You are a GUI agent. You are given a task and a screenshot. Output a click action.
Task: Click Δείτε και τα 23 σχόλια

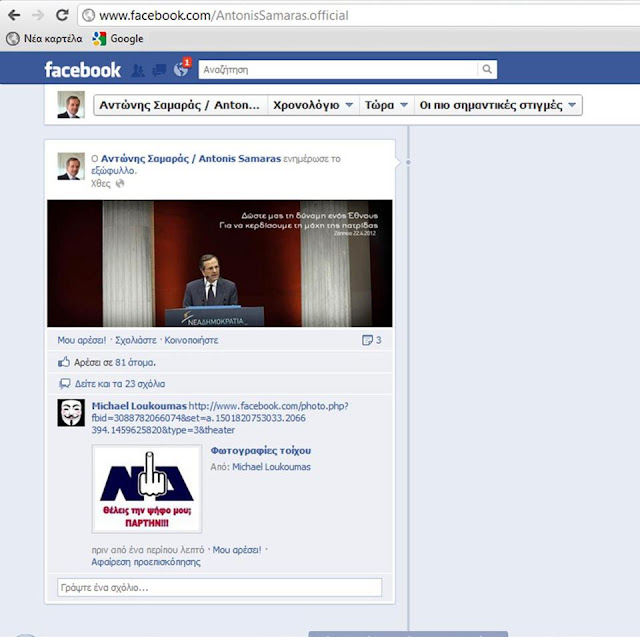click(120, 384)
